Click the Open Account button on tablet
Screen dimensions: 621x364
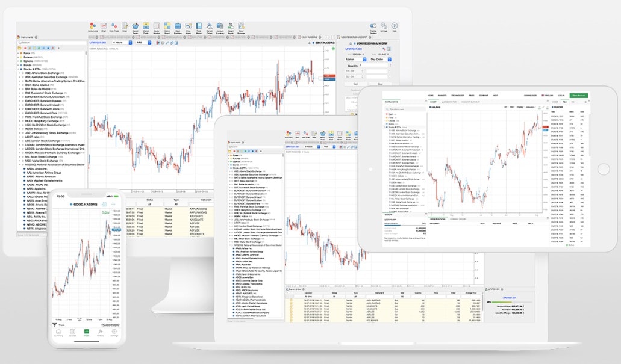click(578, 95)
